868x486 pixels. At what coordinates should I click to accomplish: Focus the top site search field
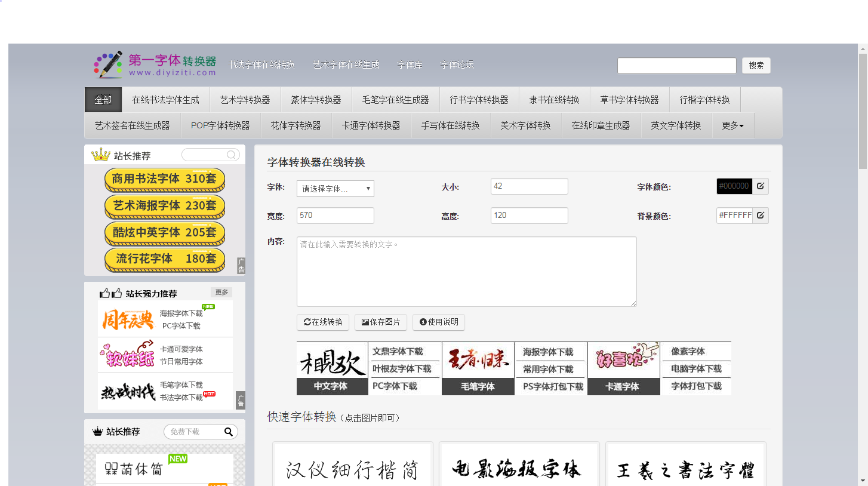(x=677, y=66)
